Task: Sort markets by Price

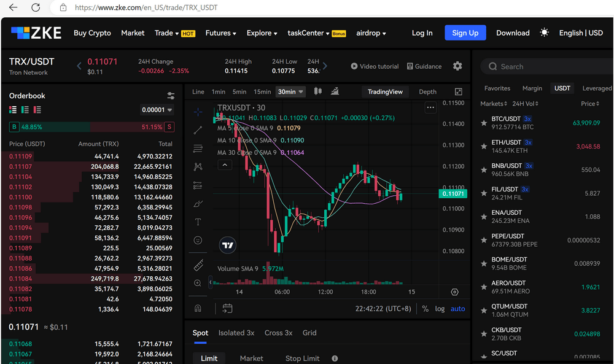Action: click(x=590, y=104)
